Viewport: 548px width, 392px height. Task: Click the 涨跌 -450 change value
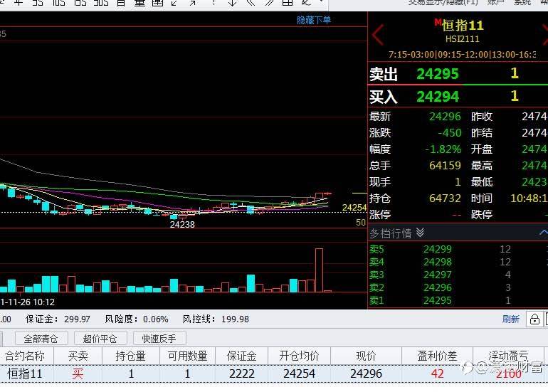pos(450,133)
